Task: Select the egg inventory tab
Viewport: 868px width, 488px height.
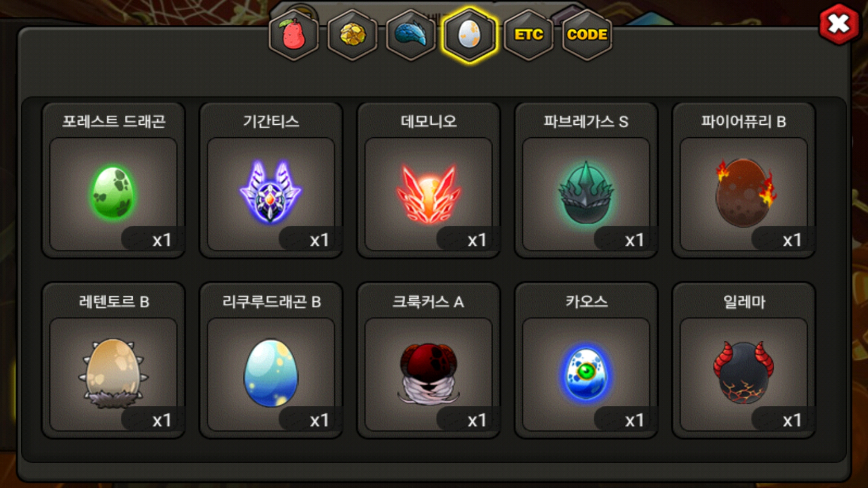Action: click(x=470, y=35)
